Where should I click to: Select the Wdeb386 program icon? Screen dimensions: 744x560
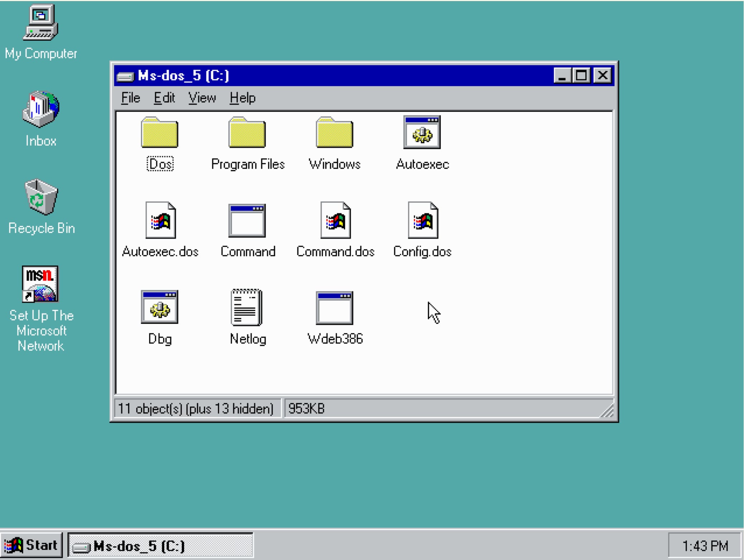335,308
